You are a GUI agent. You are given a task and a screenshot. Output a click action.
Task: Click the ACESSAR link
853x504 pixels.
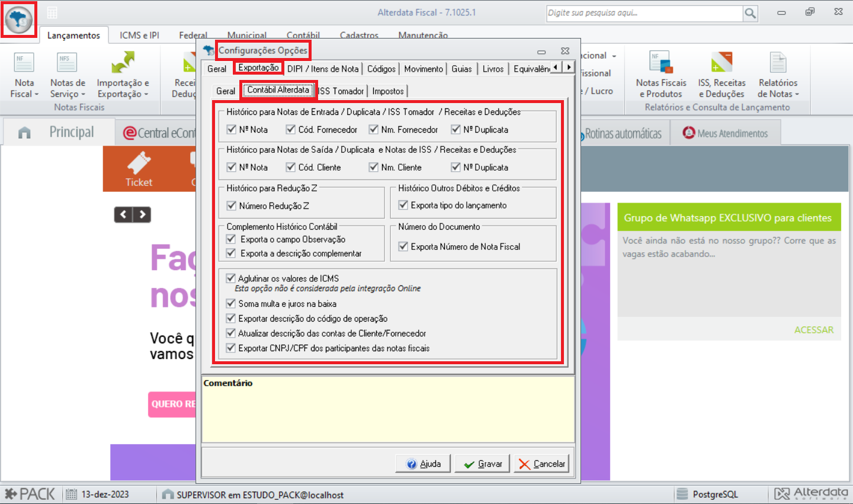tap(813, 330)
